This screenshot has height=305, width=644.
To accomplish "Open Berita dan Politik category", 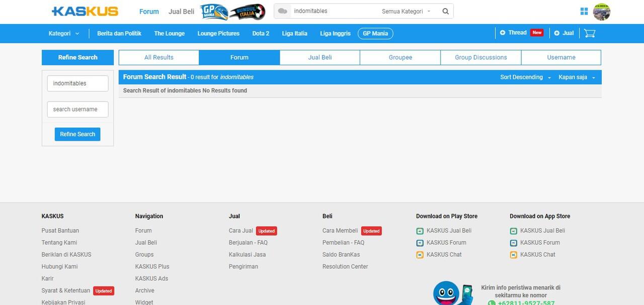I will [119, 34].
